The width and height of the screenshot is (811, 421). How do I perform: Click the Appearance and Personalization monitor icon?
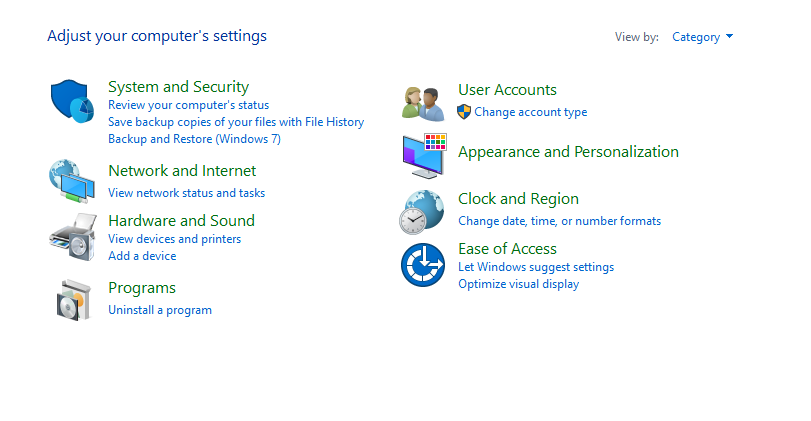425,156
